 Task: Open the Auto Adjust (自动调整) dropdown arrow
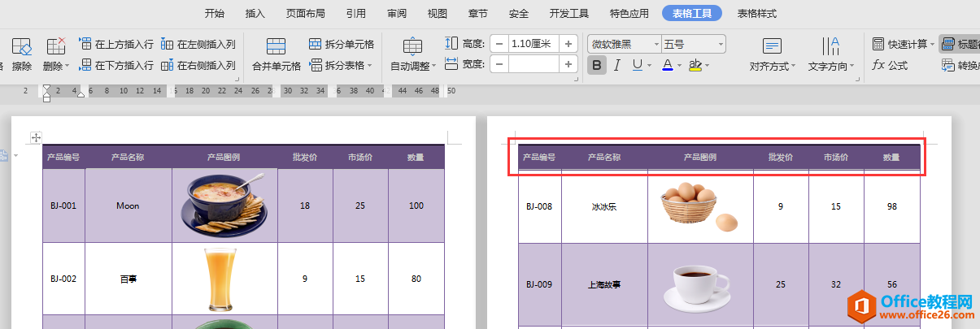point(435,66)
